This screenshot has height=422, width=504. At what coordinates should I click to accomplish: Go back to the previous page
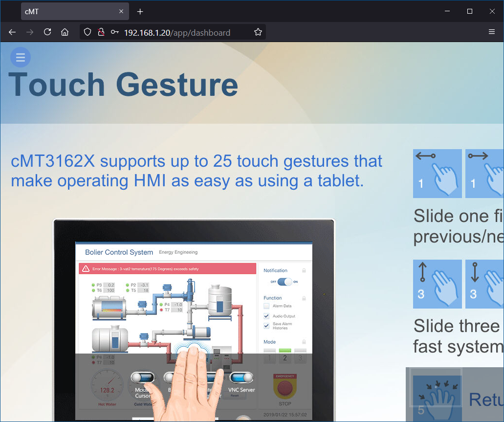click(12, 32)
